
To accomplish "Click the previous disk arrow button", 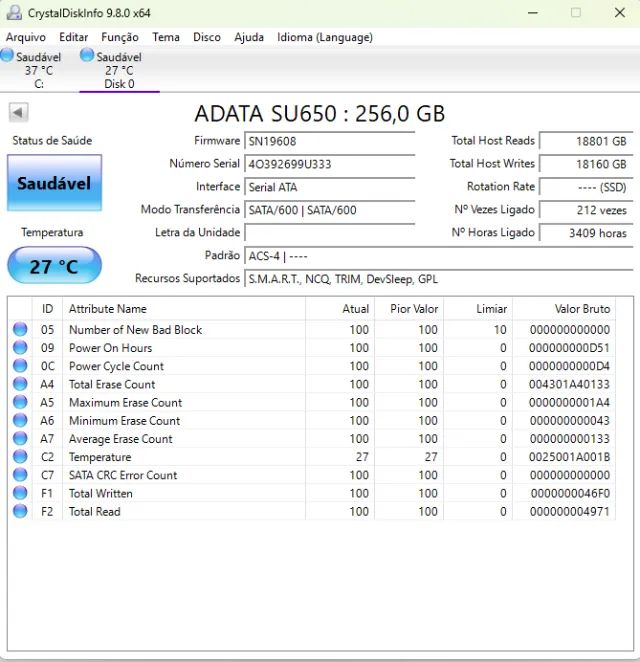I will click(18, 112).
